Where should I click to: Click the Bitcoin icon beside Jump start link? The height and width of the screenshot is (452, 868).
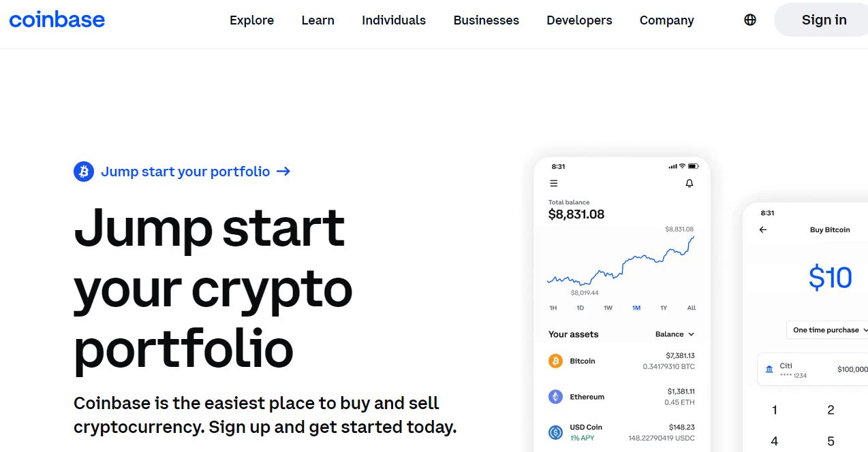(84, 172)
